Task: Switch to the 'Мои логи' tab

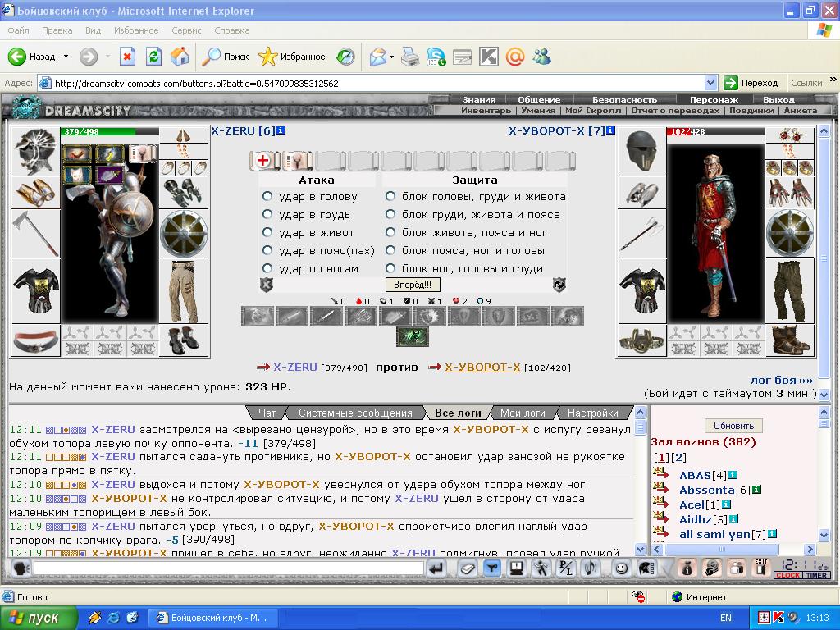Action: point(523,413)
